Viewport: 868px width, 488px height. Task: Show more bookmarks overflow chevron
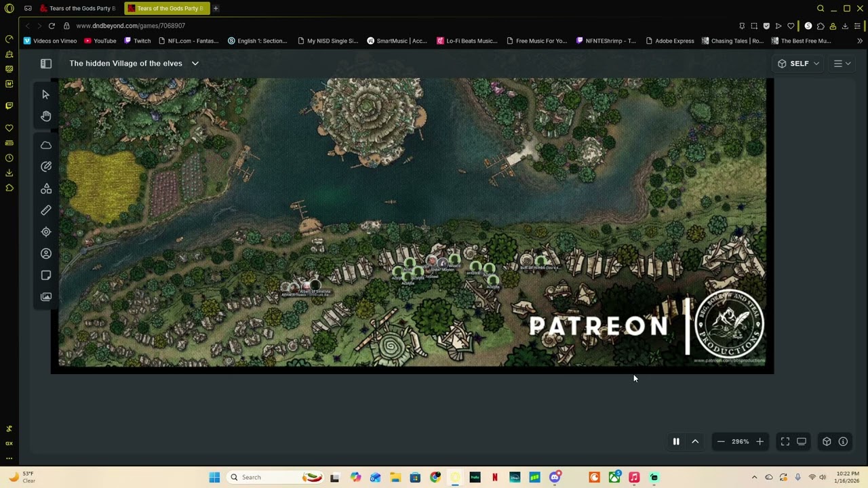[x=860, y=41]
